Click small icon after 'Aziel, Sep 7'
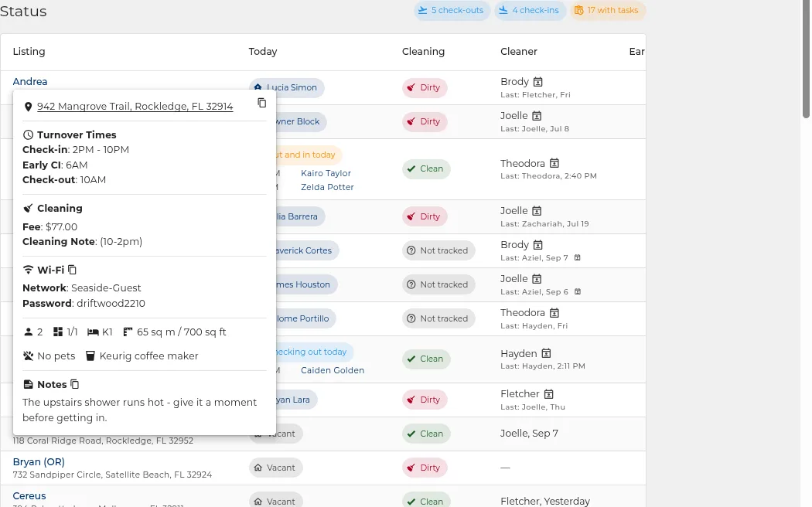Image resolution: width=812 pixels, height=507 pixels. pyautogui.click(x=578, y=257)
